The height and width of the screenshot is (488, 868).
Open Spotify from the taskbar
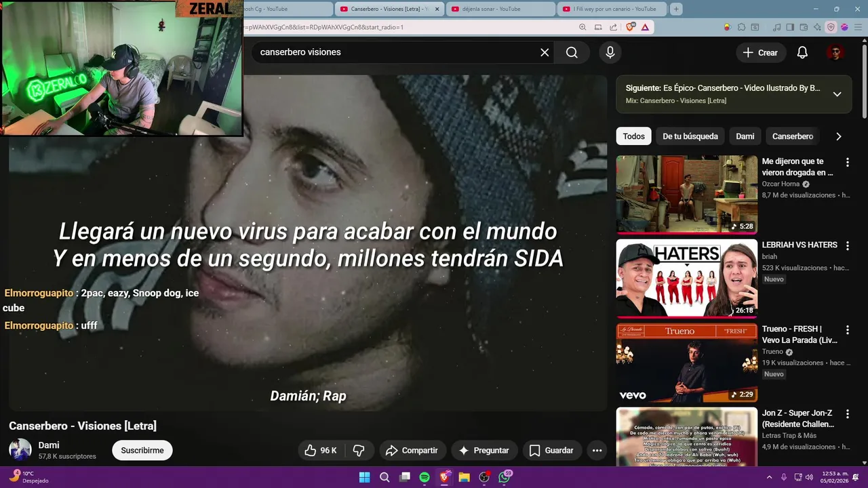tap(425, 477)
